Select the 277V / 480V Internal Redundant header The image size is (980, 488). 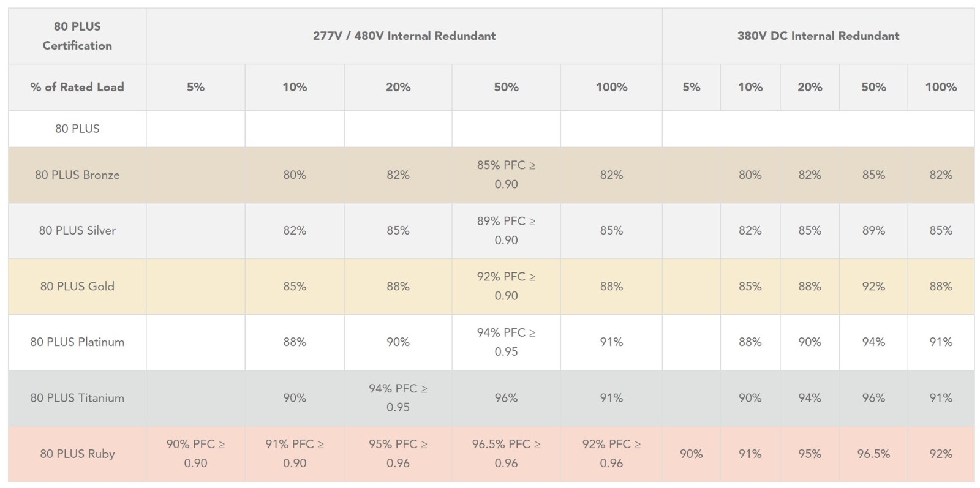coord(404,36)
